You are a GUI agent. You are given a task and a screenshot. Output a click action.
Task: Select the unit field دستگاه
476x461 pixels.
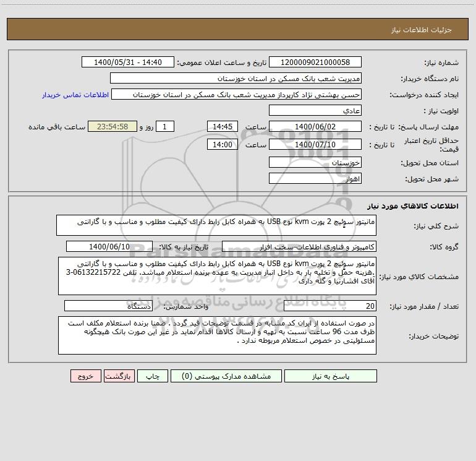[x=108, y=306]
